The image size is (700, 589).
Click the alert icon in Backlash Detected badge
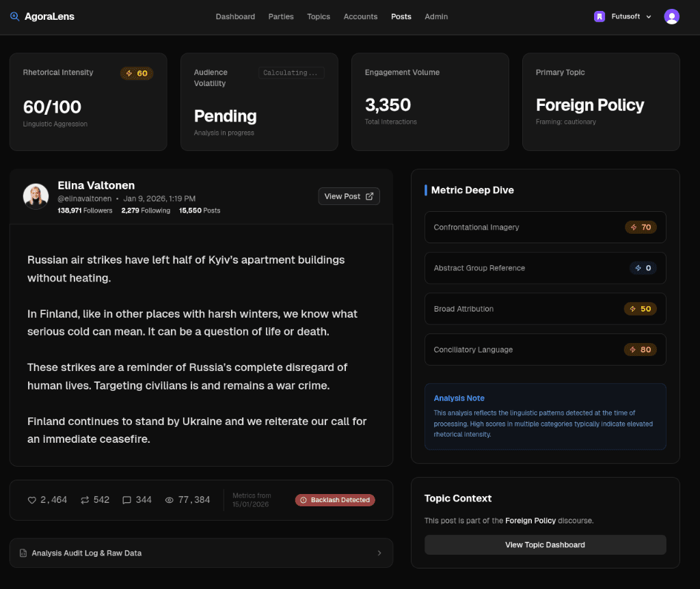(302, 499)
